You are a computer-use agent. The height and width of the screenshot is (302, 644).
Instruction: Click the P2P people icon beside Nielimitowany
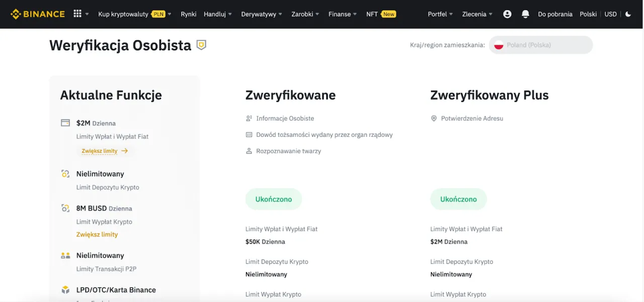coord(65,255)
